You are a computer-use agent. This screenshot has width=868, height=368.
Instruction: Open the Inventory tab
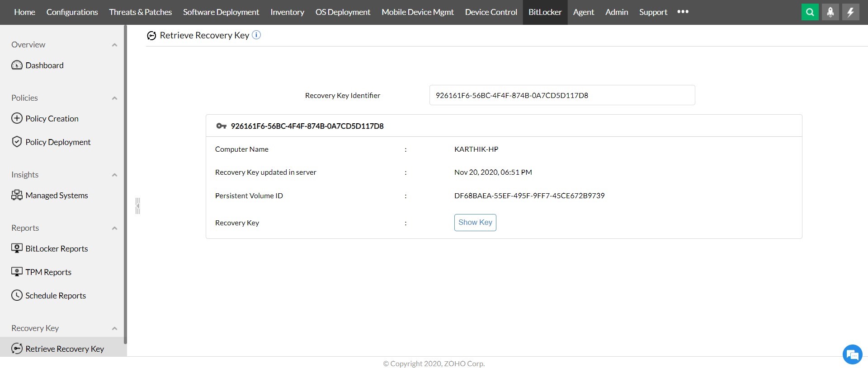(287, 12)
